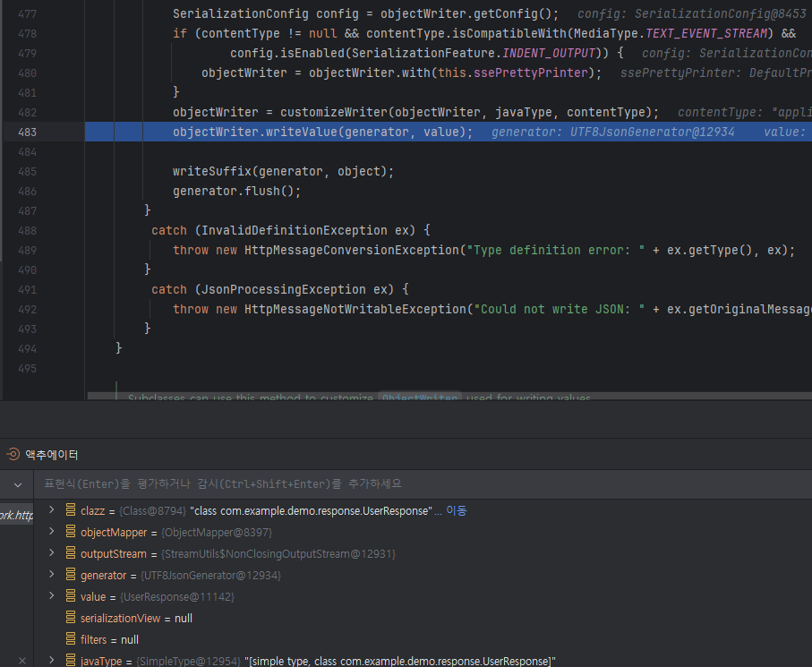Click HttpMessageConversionException on line 489
This screenshot has width=812, height=667.
point(352,250)
